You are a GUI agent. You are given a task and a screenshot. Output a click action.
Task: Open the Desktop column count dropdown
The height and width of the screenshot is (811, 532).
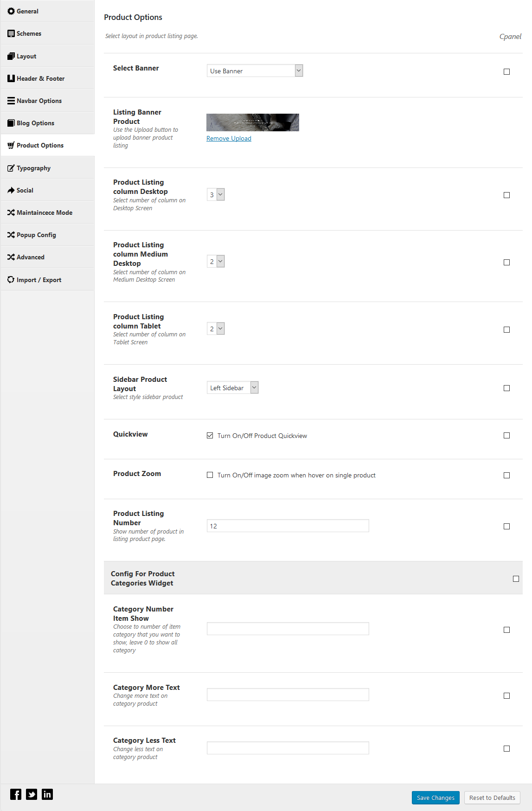(216, 194)
